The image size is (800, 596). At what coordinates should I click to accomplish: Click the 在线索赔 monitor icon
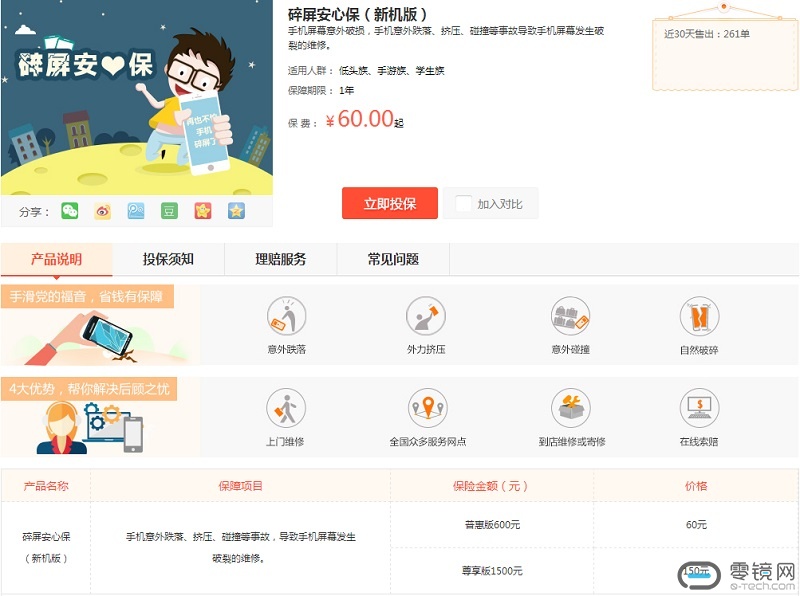(x=699, y=408)
